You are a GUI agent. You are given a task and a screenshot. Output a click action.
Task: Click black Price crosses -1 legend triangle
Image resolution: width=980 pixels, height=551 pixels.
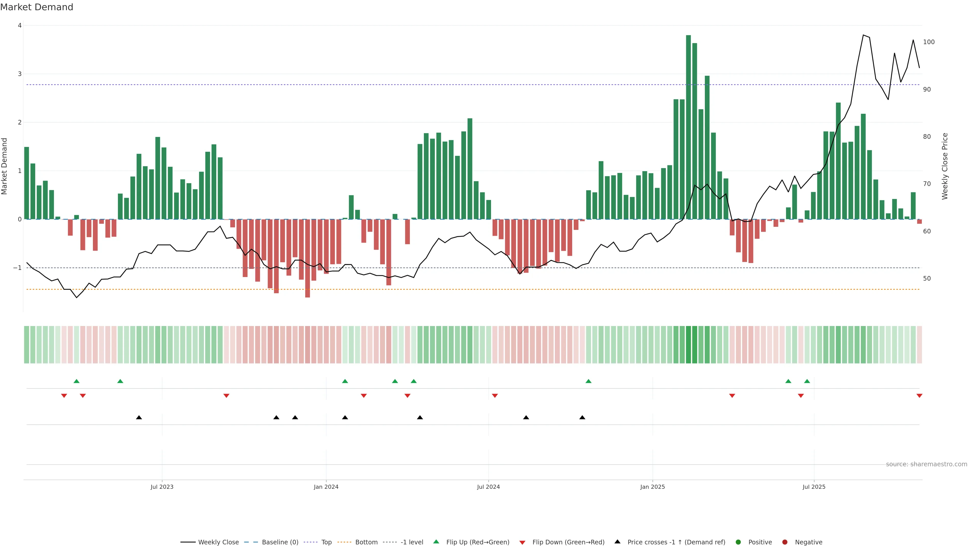click(617, 542)
